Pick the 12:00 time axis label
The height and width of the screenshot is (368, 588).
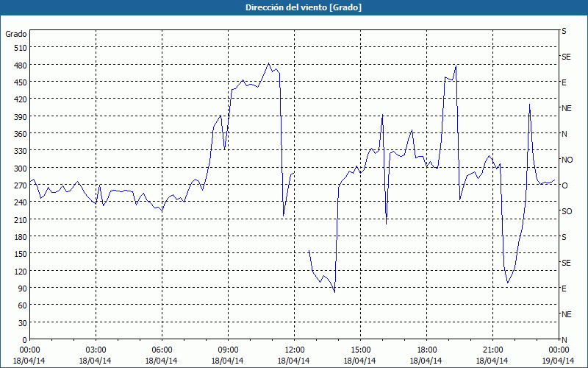point(295,350)
